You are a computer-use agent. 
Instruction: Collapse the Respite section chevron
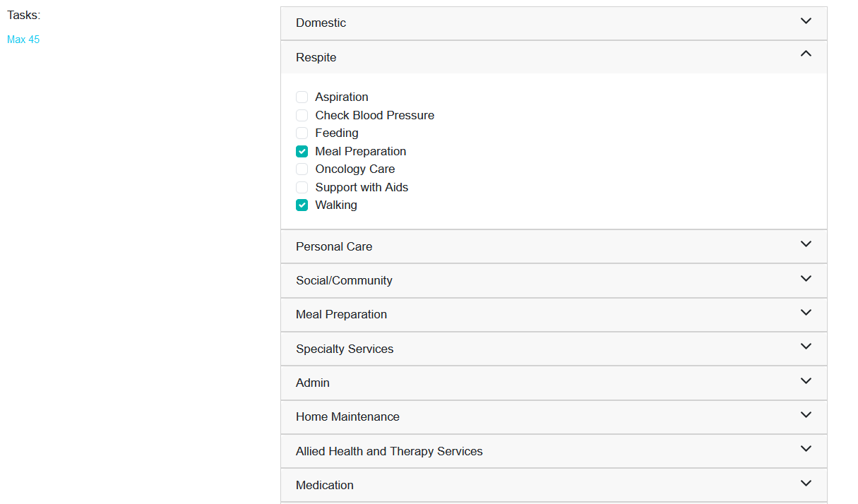pos(806,54)
